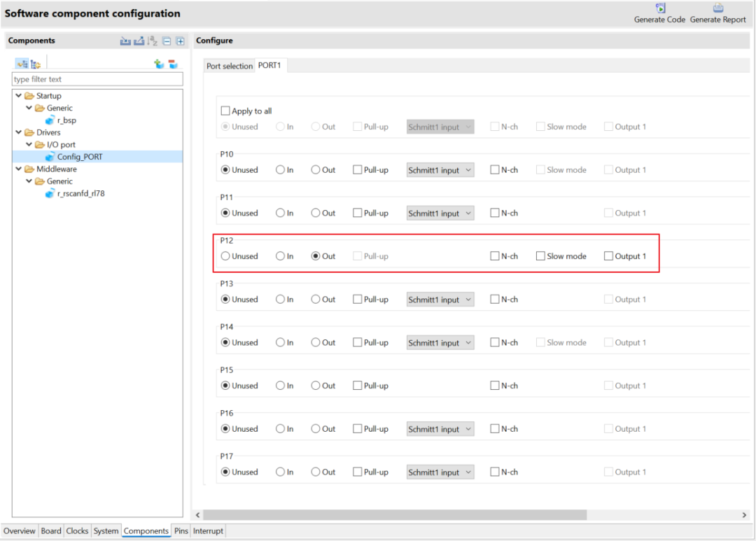This screenshot has width=756, height=541.
Task: Click the Middleware folder icon
Action: [x=29, y=169]
